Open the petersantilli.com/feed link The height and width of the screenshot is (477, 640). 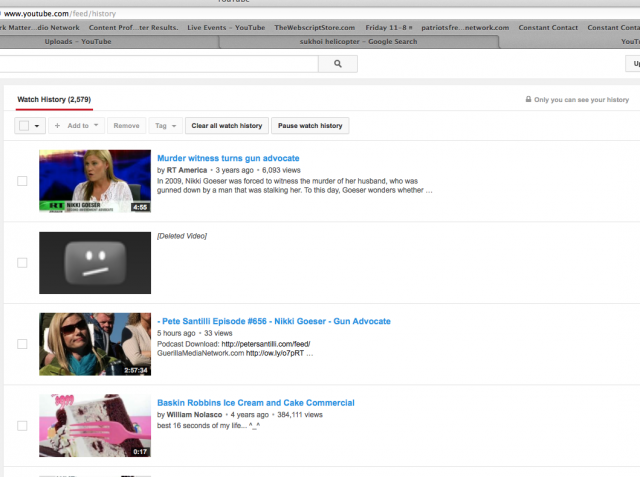(266, 344)
